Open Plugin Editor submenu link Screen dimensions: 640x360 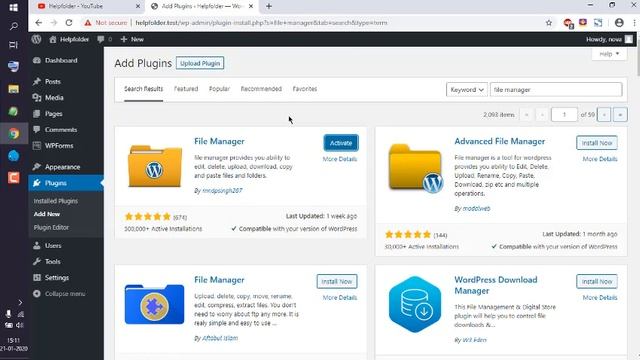click(51, 227)
